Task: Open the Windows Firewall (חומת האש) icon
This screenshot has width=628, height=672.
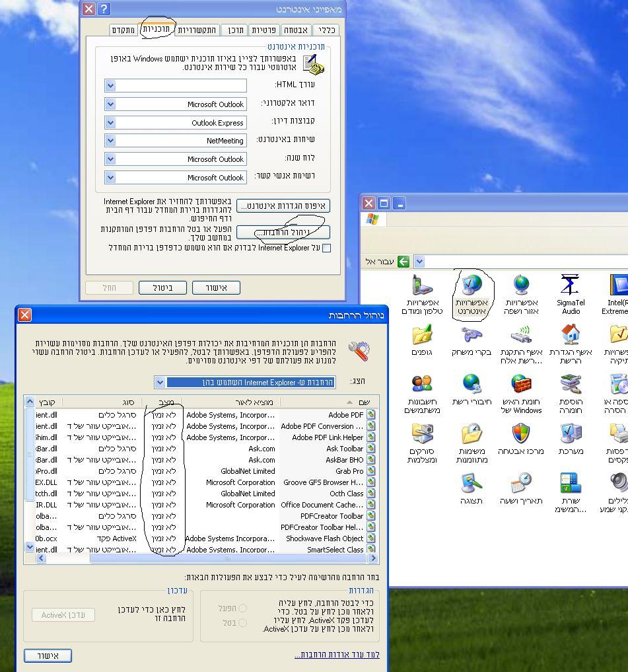Action: [521, 385]
